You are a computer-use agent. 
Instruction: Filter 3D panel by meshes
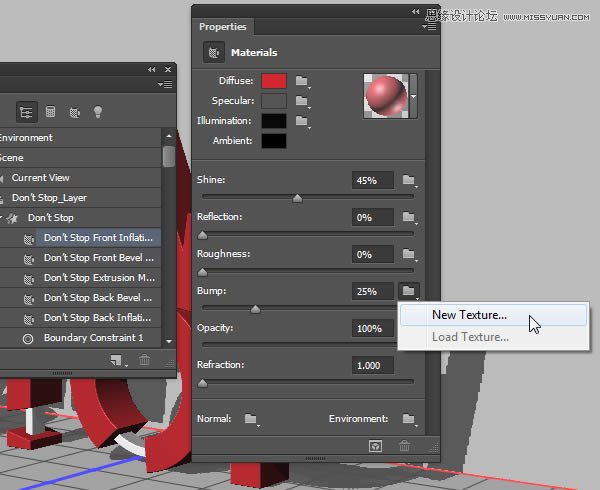[51, 112]
